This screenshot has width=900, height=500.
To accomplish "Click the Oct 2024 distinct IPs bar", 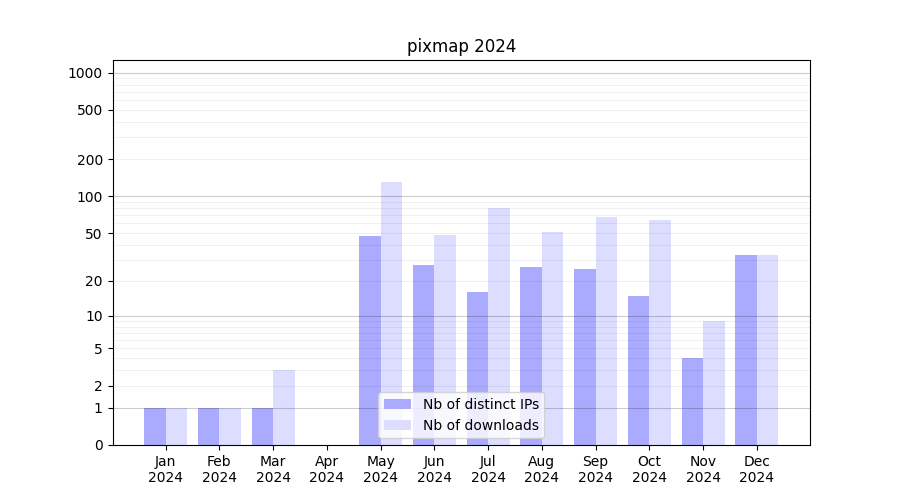I will tap(638, 370).
